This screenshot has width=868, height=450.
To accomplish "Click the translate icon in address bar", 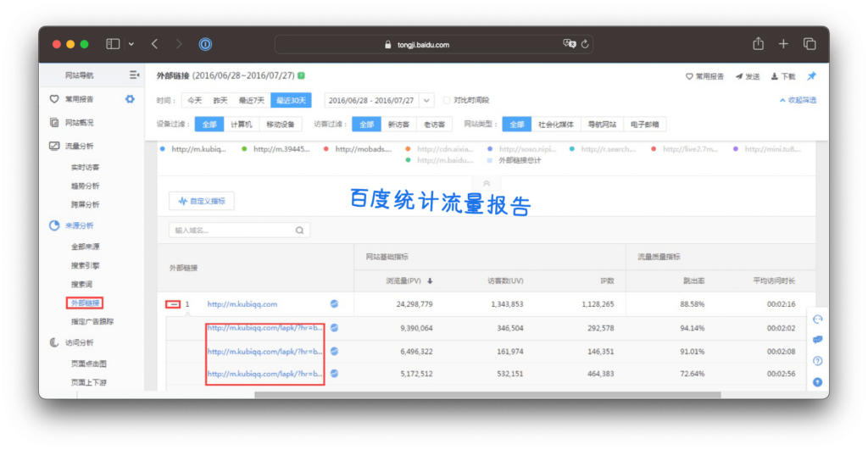I will [x=569, y=44].
